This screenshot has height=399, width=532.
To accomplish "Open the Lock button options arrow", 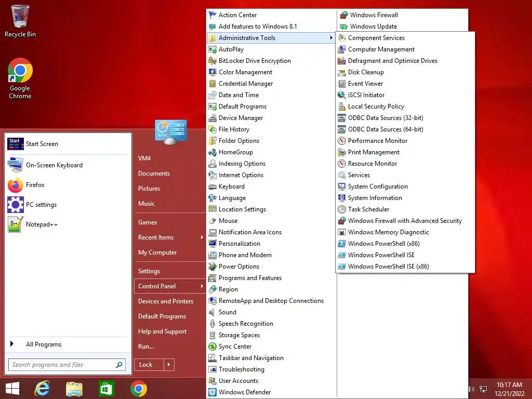I will pyautogui.click(x=169, y=365).
